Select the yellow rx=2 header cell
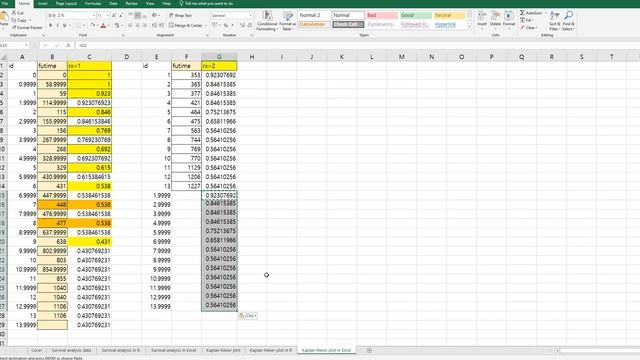The width and height of the screenshot is (640, 360). click(x=219, y=66)
